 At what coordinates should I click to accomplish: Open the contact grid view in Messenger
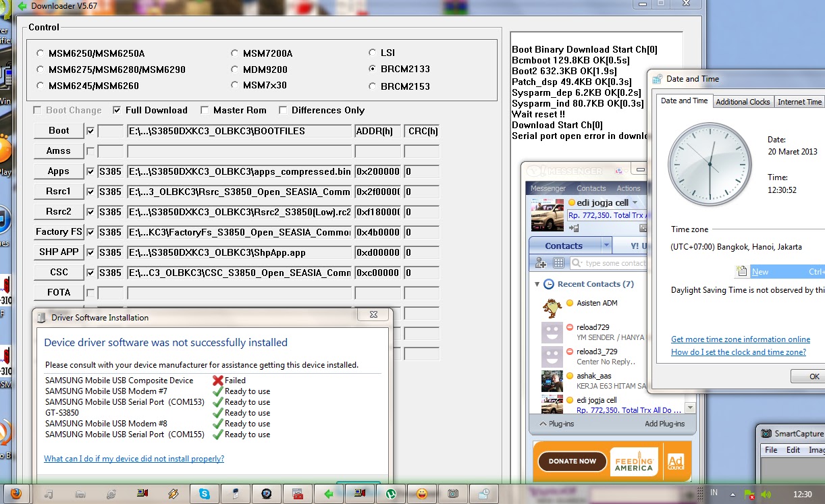click(x=558, y=262)
